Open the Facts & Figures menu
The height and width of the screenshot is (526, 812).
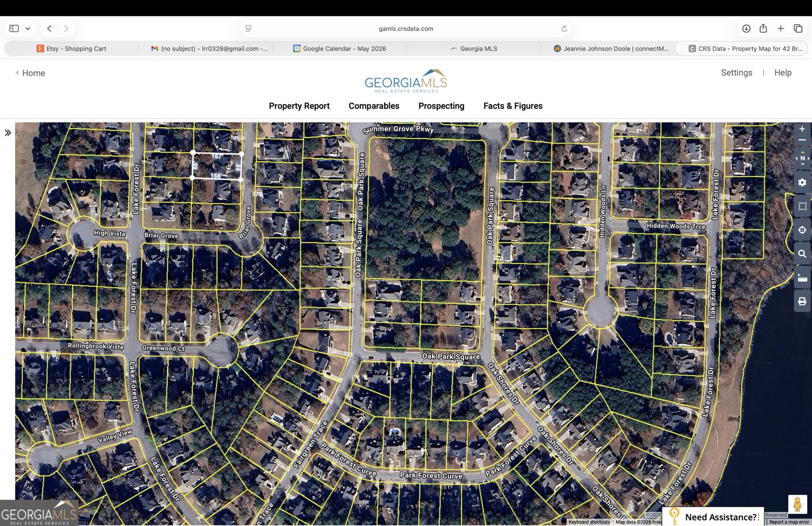[x=513, y=106]
